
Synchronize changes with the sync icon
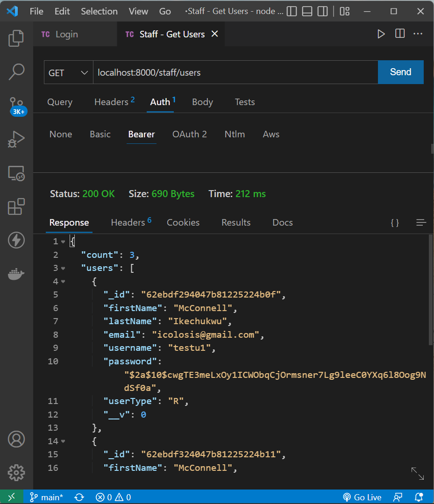[79, 497]
